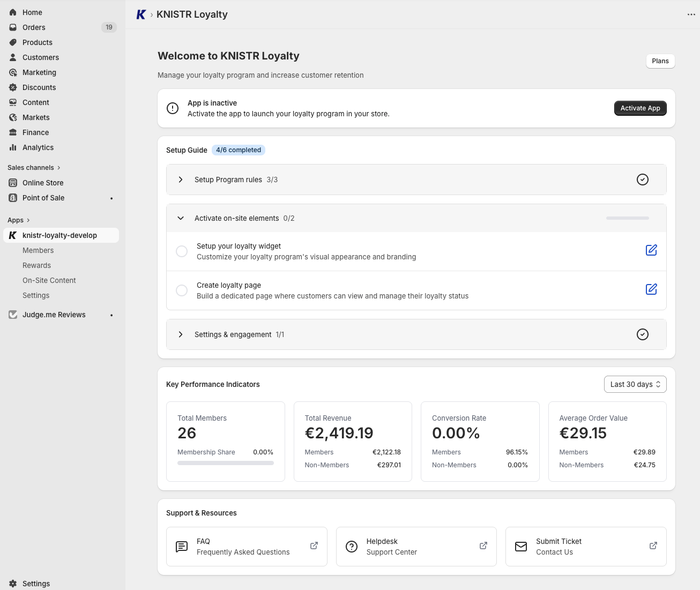Image resolution: width=700 pixels, height=590 pixels.
Task: Click the Finance bank icon
Action: tap(13, 132)
